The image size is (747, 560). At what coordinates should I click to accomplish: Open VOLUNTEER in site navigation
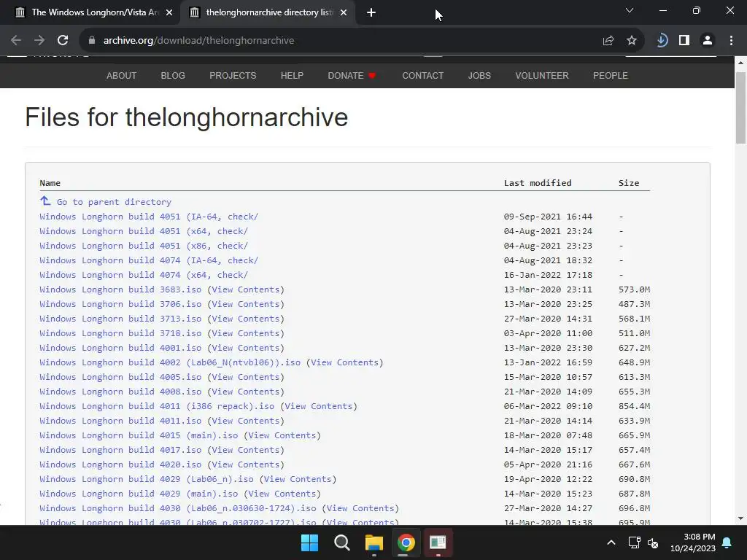[542, 76]
